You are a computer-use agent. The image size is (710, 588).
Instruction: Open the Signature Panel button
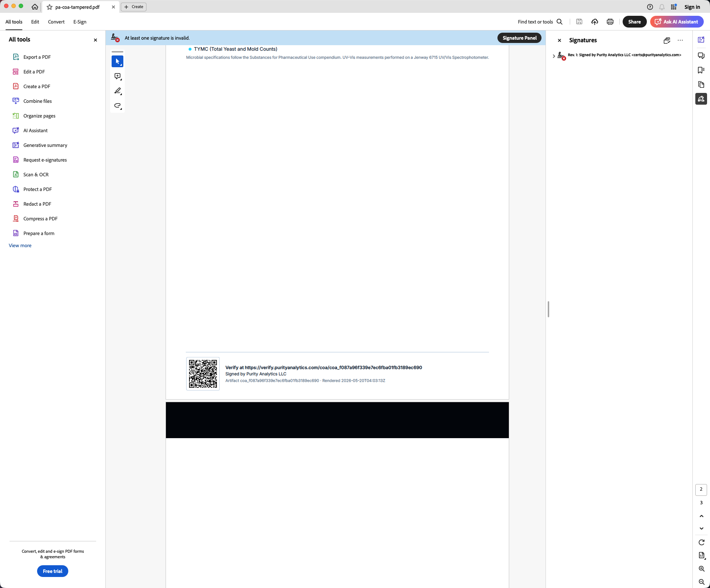point(519,38)
